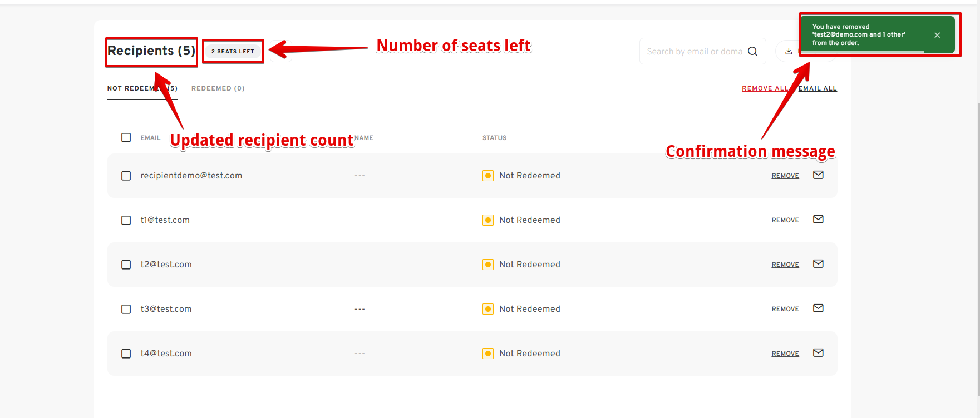The height and width of the screenshot is (418, 980).
Task: Dismiss the green confirmation toast
Action: 937,35
